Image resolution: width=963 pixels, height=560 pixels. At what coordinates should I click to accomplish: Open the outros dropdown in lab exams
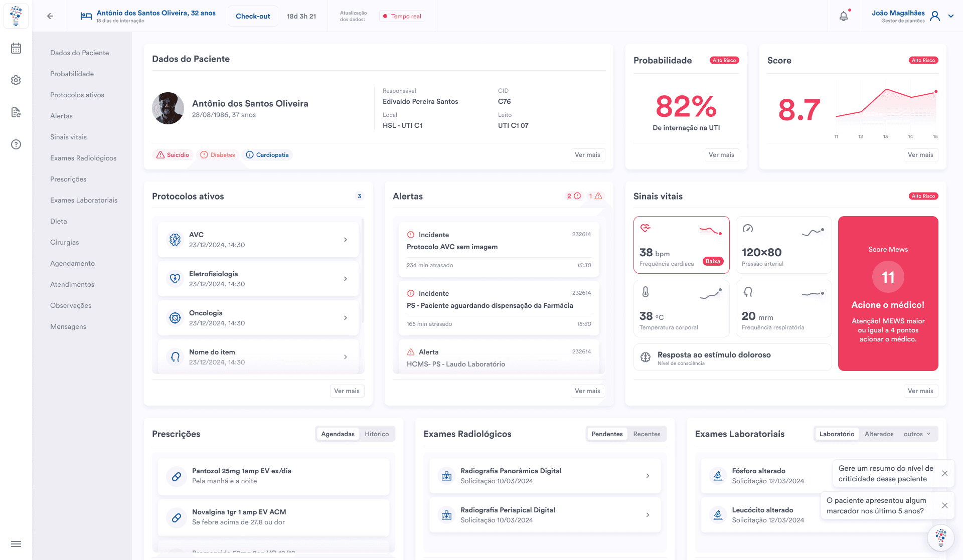pyautogui.click(x=917, y=434)
